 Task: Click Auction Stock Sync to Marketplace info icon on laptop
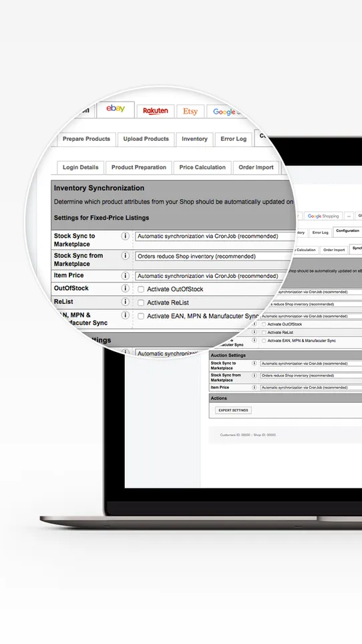pos(254,363)
